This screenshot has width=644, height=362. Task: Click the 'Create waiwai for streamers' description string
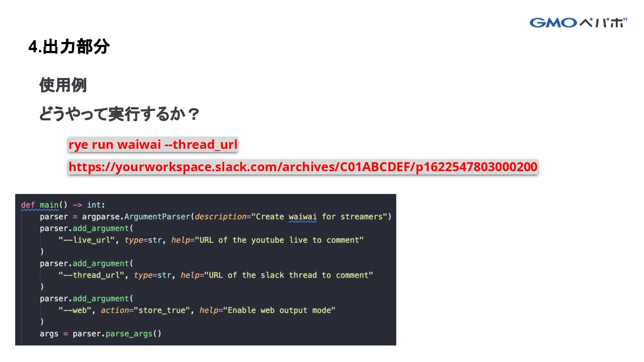point(321,217)
